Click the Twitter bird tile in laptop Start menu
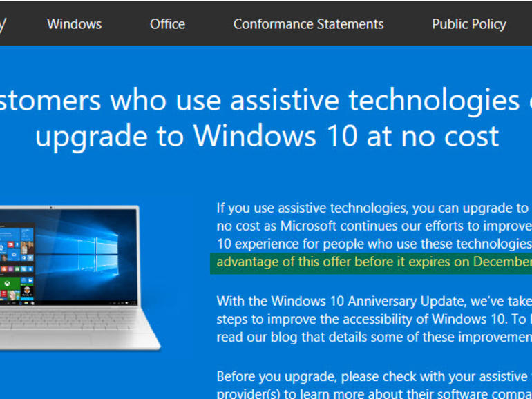The width and height of the screenshot is (532, 399). (30, 257)
